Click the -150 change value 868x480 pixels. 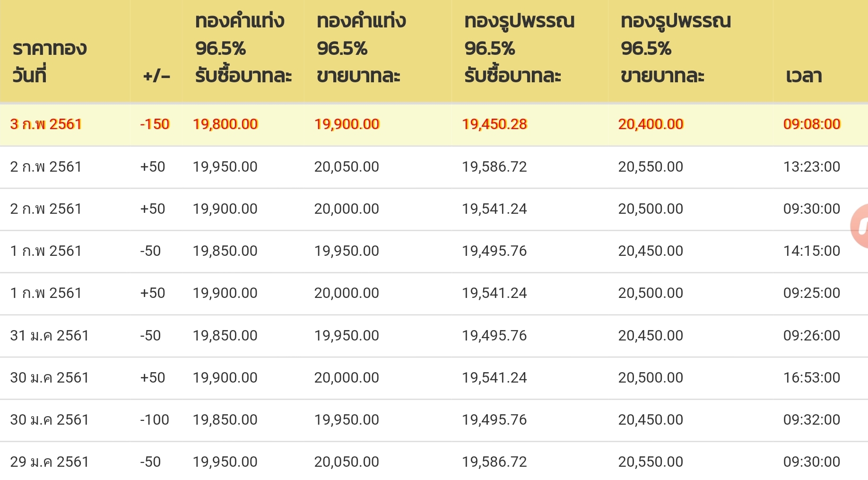coord(155,124)
